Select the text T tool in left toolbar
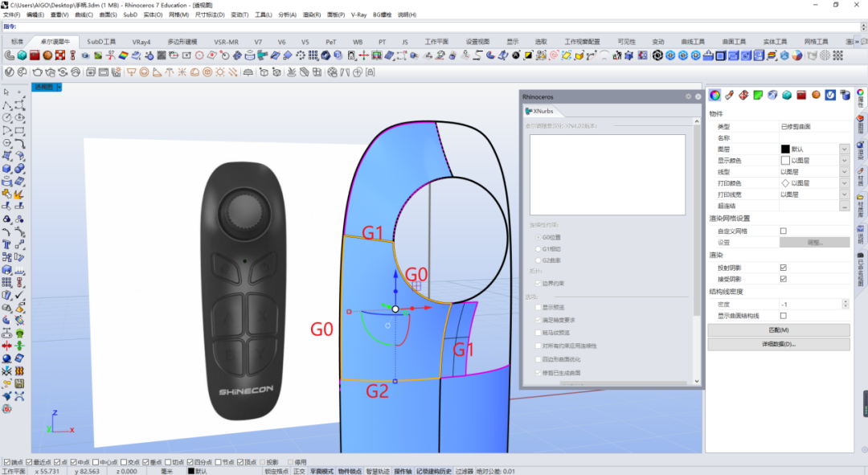Viewport: 868px width, 475px height. (x=6, y=244)
